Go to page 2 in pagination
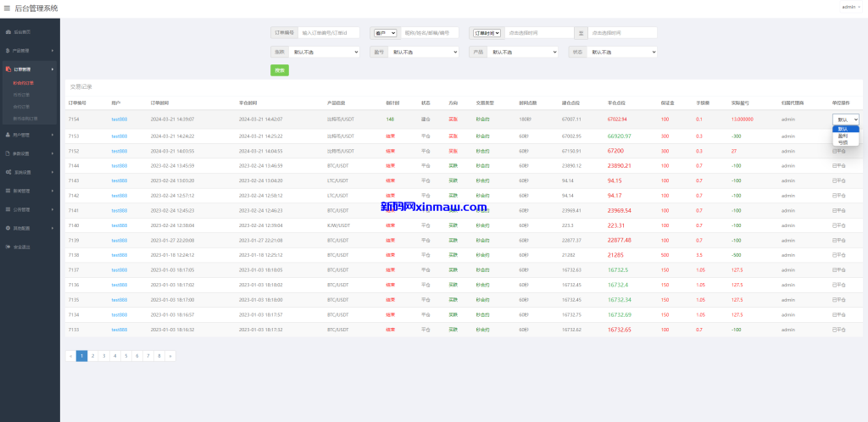The height and width of the screenshot is (422, 868). pos(93,356)
